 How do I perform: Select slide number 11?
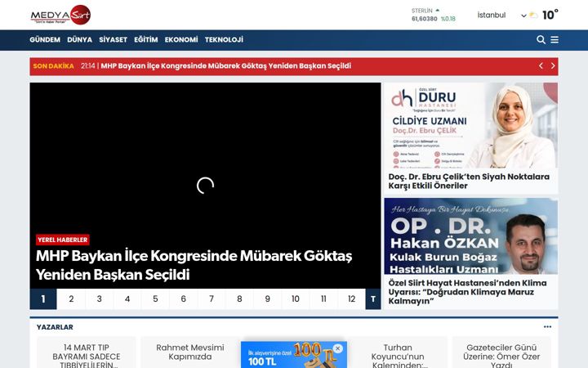click(323, 299)
